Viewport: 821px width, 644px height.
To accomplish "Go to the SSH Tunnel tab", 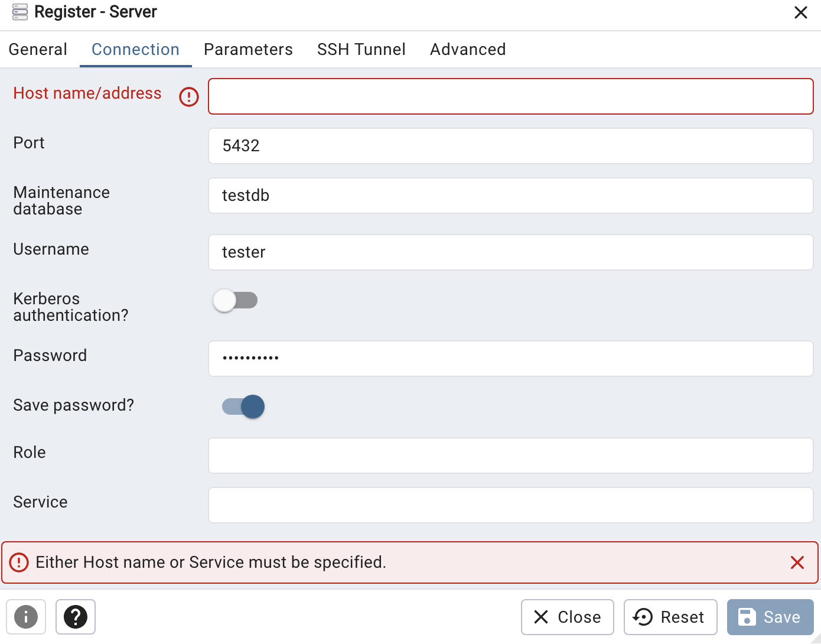I will (361, 50).
